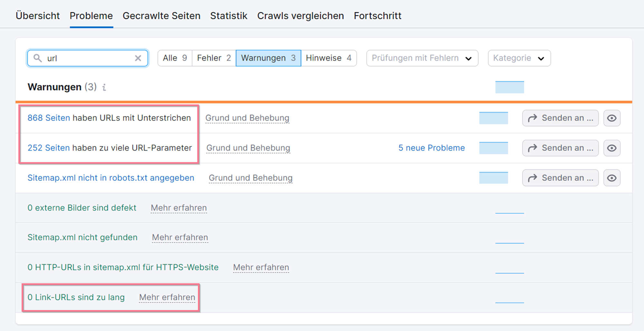Image resolution: width=644 pixels, height=331 pixels.
Task: Clear the search field with the X icon
Action: pos(138,58)
